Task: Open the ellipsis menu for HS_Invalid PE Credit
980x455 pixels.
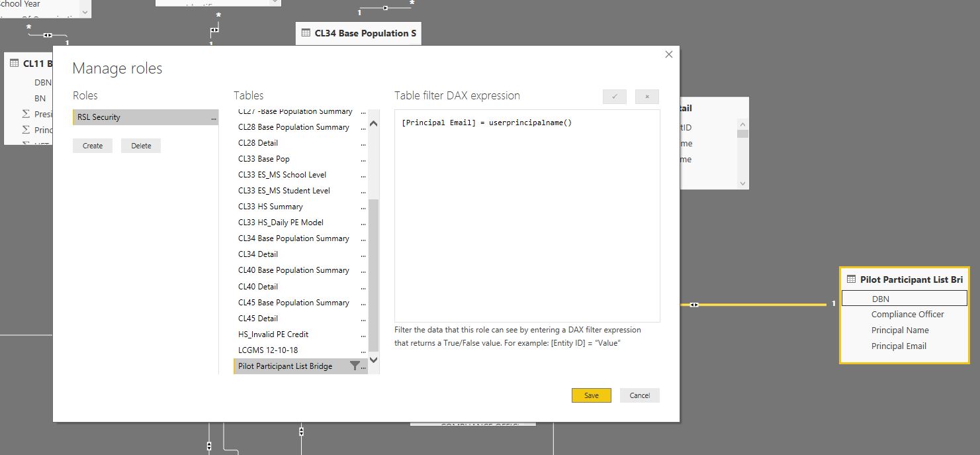Action: [363, 335]
